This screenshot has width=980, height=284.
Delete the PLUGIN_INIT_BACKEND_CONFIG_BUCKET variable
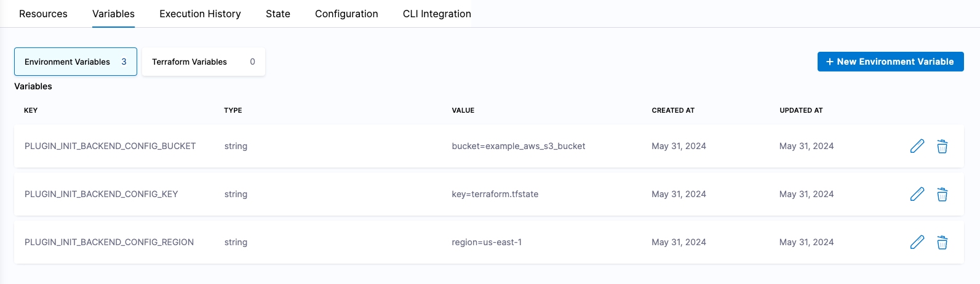click(942, 146)
